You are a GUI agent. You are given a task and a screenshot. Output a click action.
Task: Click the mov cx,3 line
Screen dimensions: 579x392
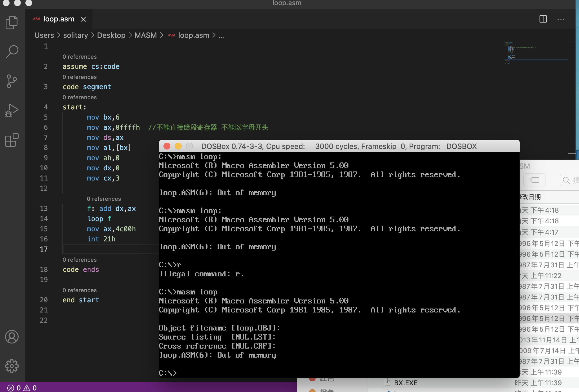[x=103, y=178]
